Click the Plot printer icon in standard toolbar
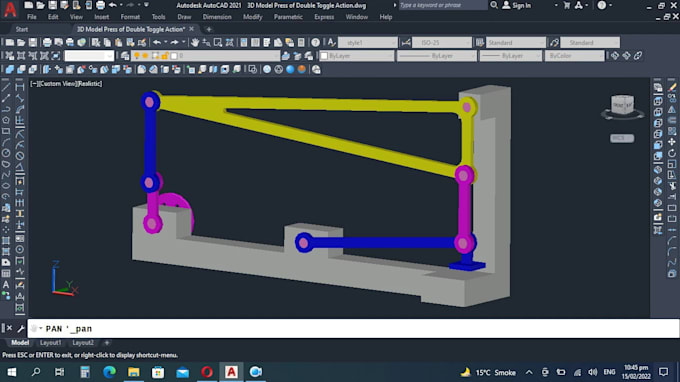This screenshot has height=382, width=680. tap(47, 42)
